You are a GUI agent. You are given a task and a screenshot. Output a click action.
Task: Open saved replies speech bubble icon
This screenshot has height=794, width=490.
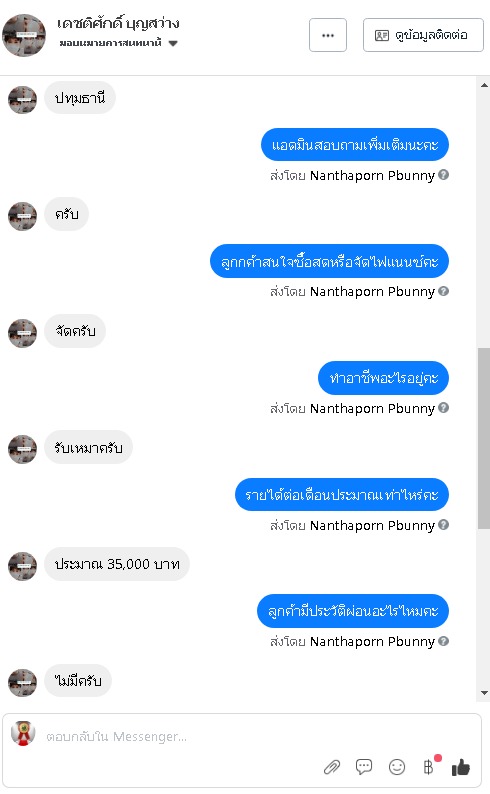pos(364,767)
